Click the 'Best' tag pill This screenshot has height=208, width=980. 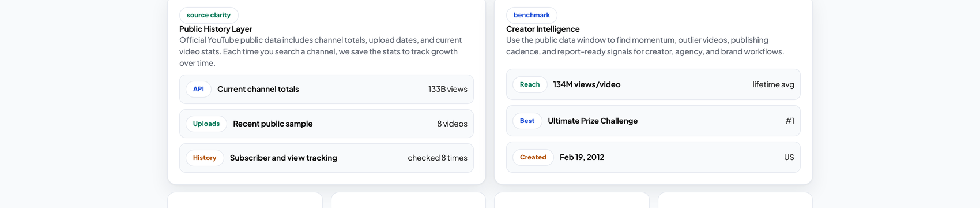click(x=527, y=121)
